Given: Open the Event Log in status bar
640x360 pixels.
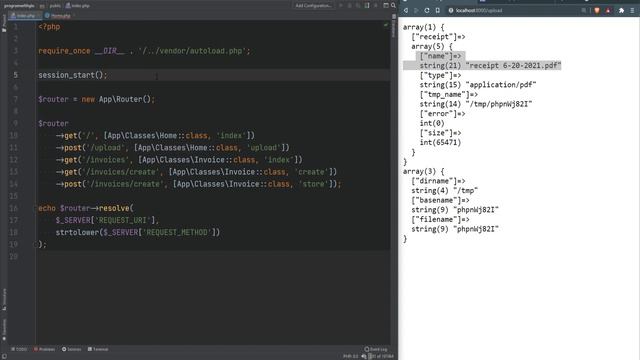Looking at the screenshot, I should (376, 349).
